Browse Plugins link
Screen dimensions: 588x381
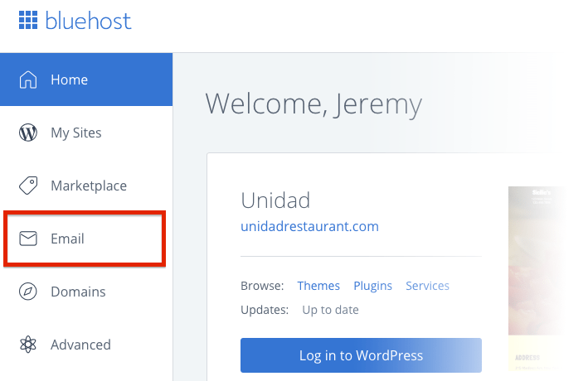[372, 286]
